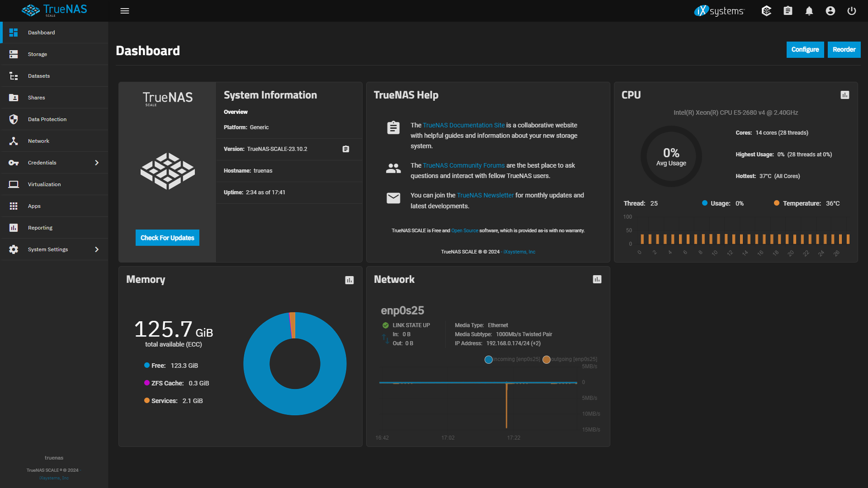Screen dimensions: 868x488
Task: Click the documentation icon in TrueNAS Help
Action: 393,128
